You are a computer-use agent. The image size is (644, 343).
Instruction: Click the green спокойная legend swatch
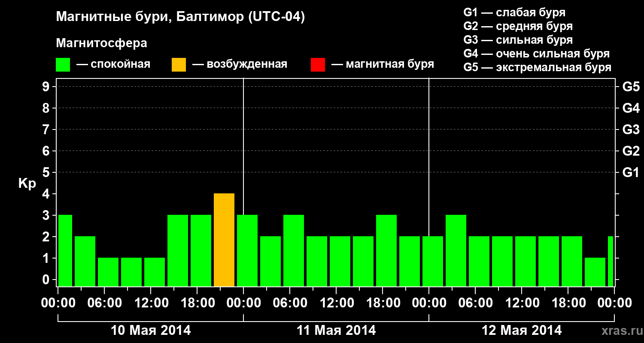click(63, 65)
